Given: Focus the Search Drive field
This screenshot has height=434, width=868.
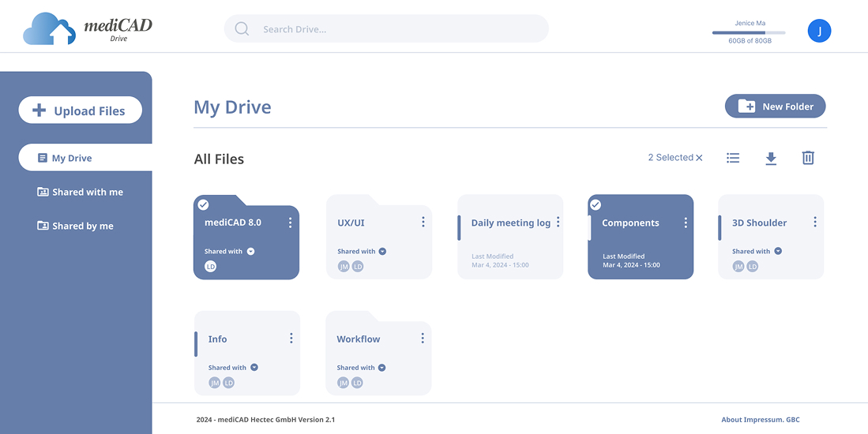Looking at the screenshot, I should coord(386,28).
